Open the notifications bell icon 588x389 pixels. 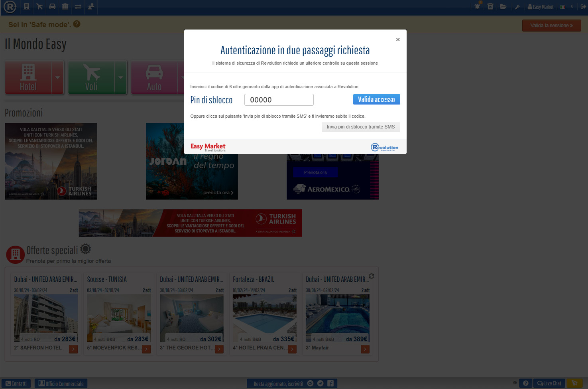(x=477, y=6)
